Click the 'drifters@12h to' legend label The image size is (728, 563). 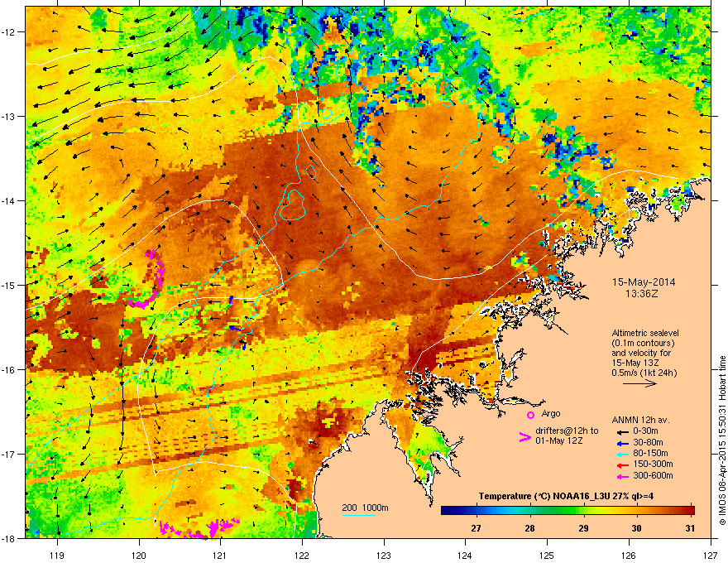click(567, 431)
